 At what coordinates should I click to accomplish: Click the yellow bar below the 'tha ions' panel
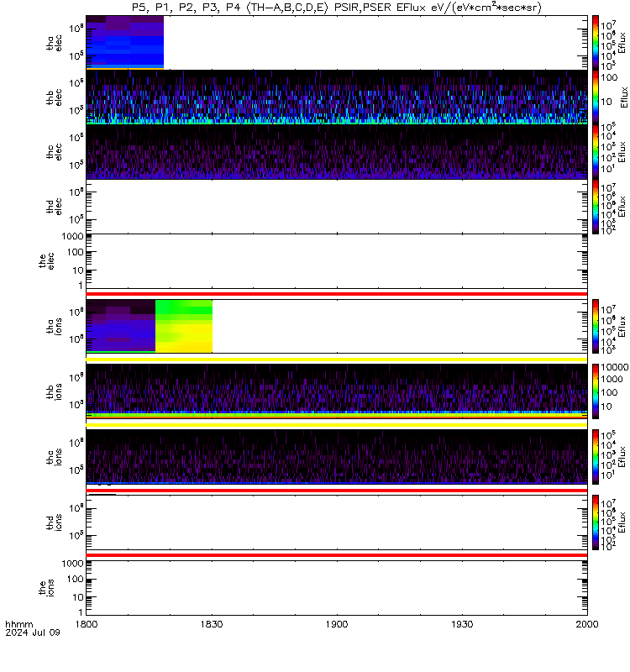click(337, 360)
